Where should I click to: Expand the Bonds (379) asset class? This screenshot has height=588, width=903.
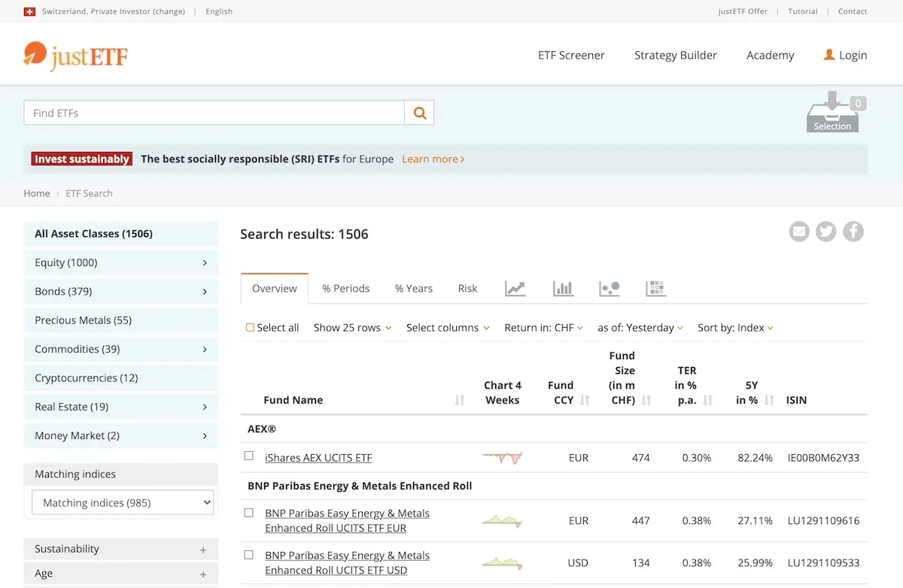click(121, 291)
